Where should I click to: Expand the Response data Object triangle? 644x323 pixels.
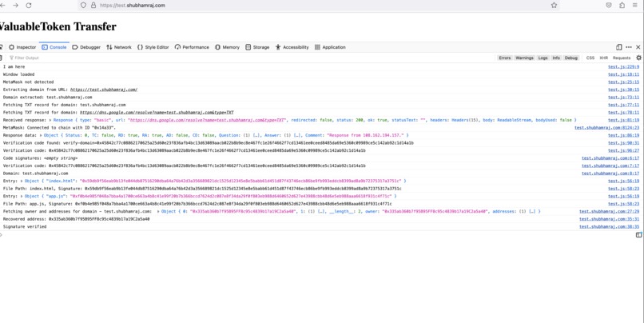tap(41, 135)
